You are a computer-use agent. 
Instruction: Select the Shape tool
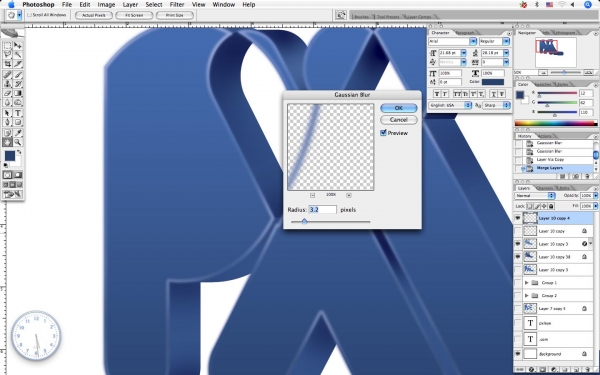[18, 122]
